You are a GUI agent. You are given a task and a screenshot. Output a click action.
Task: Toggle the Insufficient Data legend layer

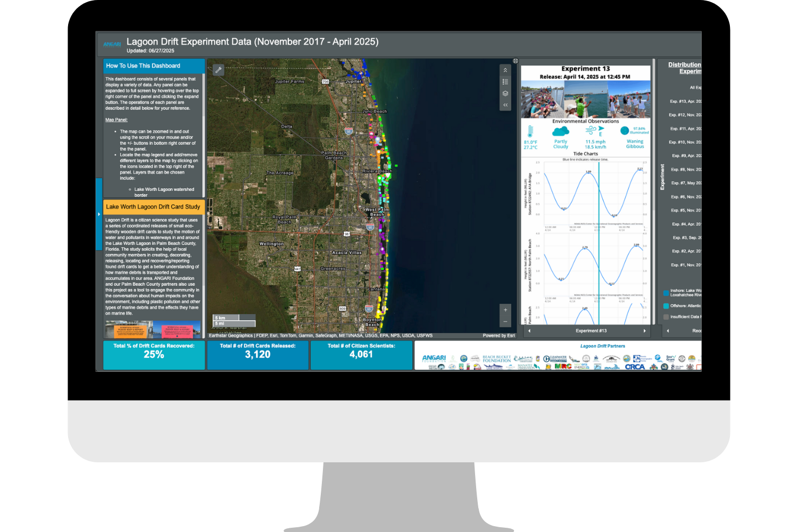tap(666, 317)
